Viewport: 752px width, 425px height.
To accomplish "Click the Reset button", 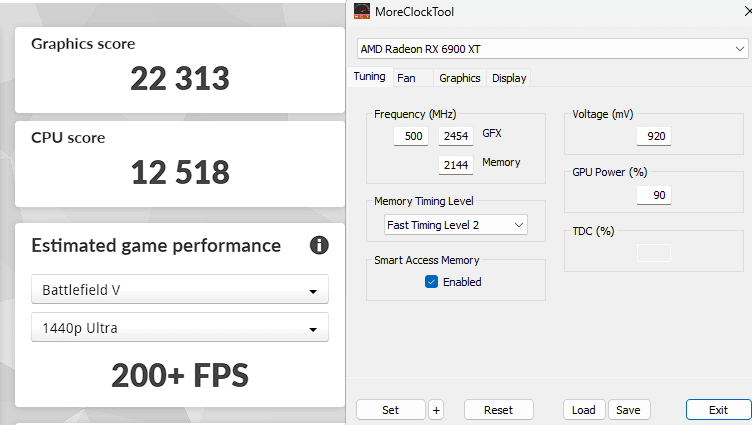I will (x=498, y=410).
